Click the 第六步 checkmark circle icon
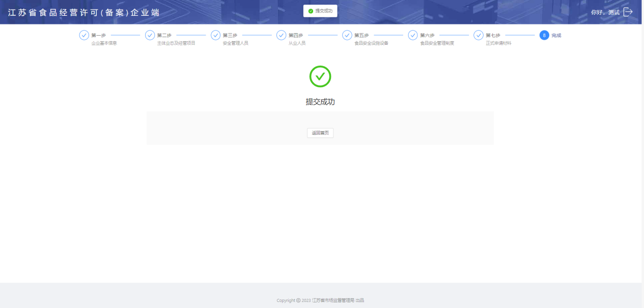 click(x=413, y=35)
